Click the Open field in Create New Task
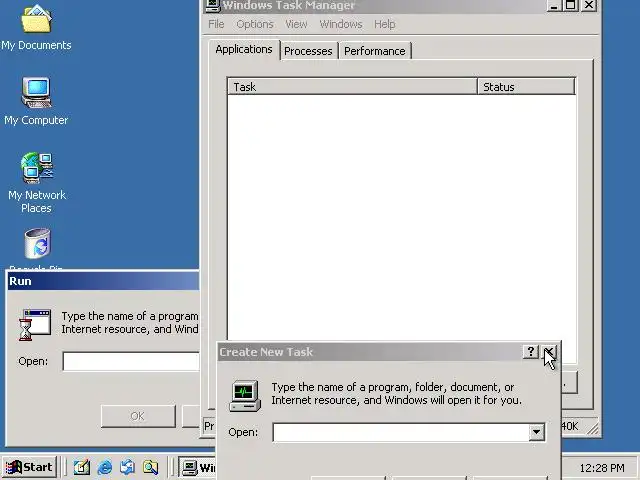This screenshot has width=640, height=480. 401,432
